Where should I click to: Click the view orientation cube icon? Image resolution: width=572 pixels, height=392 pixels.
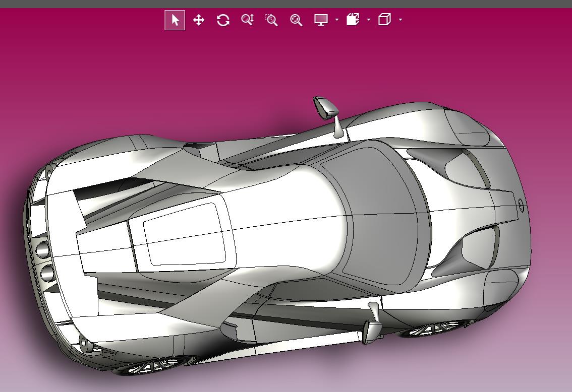click(x=384, y=19)
